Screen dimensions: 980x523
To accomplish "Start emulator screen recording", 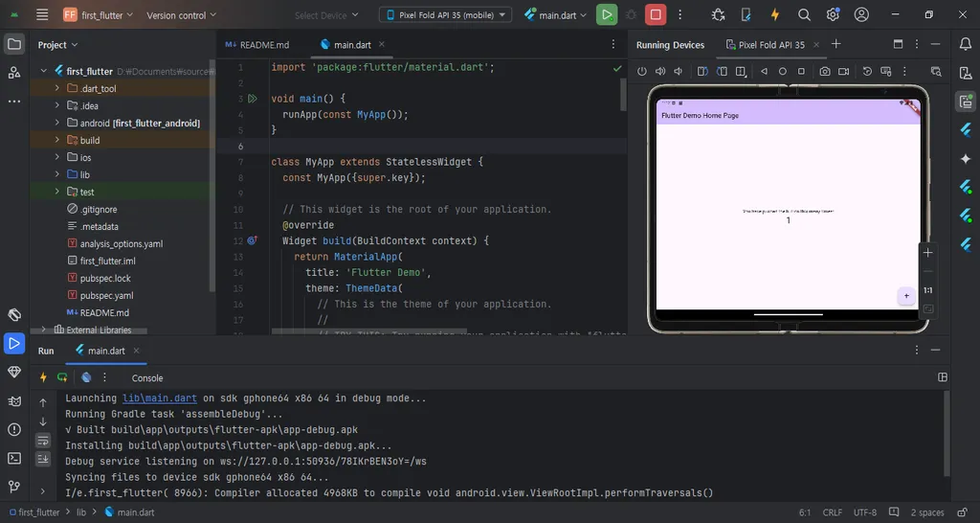I will pos(844,71).
